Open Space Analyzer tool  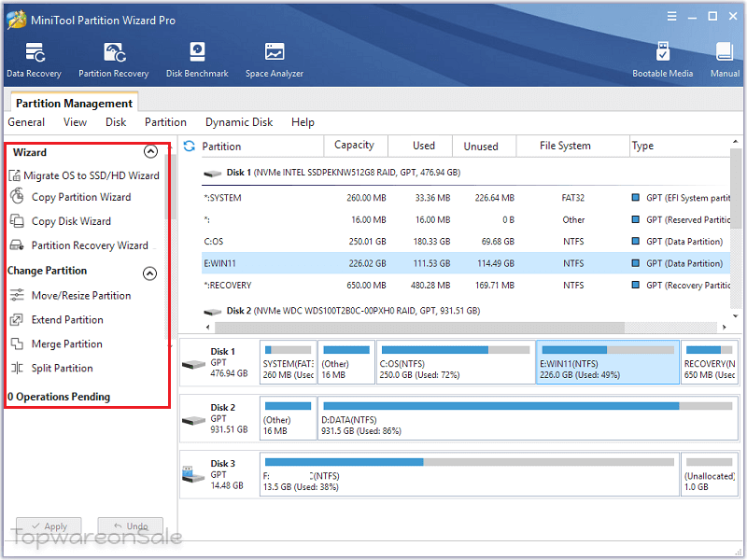click(275, 60)
